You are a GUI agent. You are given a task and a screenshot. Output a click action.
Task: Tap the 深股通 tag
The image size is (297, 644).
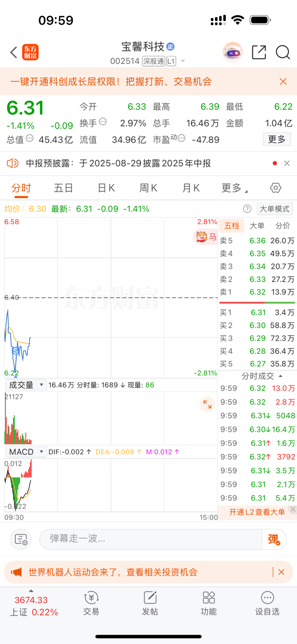[x=154, y=61]
